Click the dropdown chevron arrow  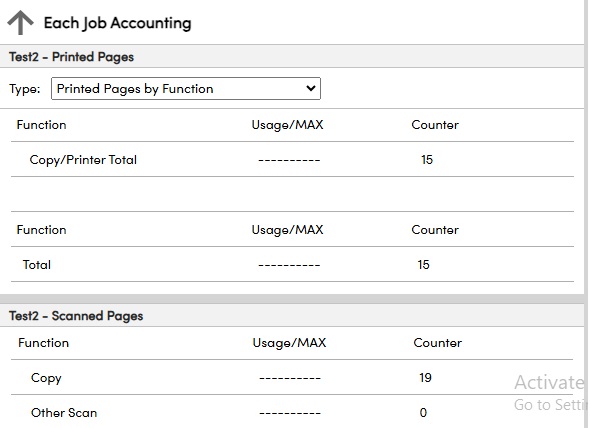tap(310, 88)
